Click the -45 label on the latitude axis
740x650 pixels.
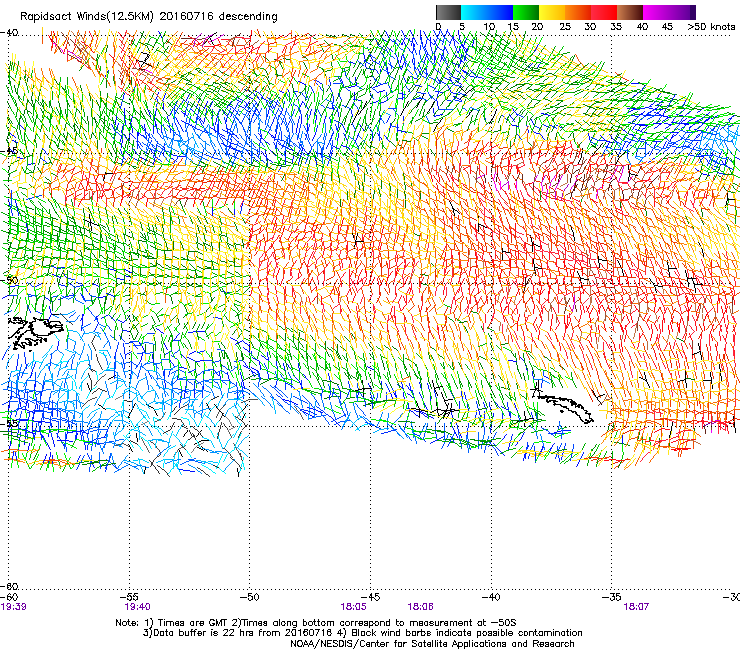click(9, 151)
